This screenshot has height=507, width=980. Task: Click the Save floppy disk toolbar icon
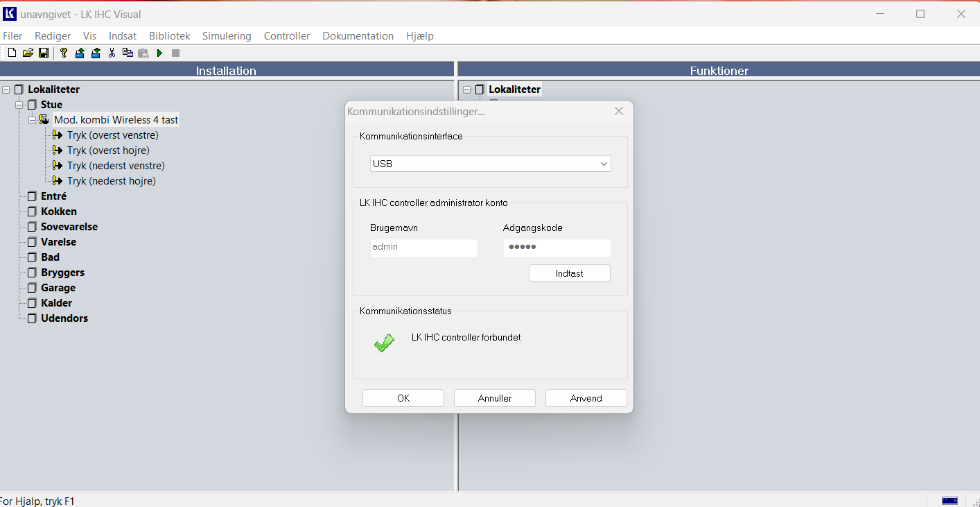[x=44, y=53]
